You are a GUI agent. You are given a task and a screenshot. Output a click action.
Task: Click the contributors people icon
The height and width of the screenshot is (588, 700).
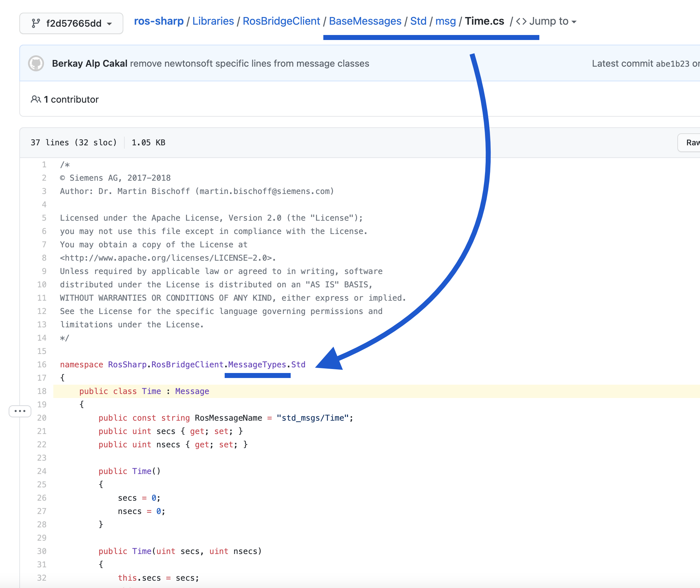36,99
